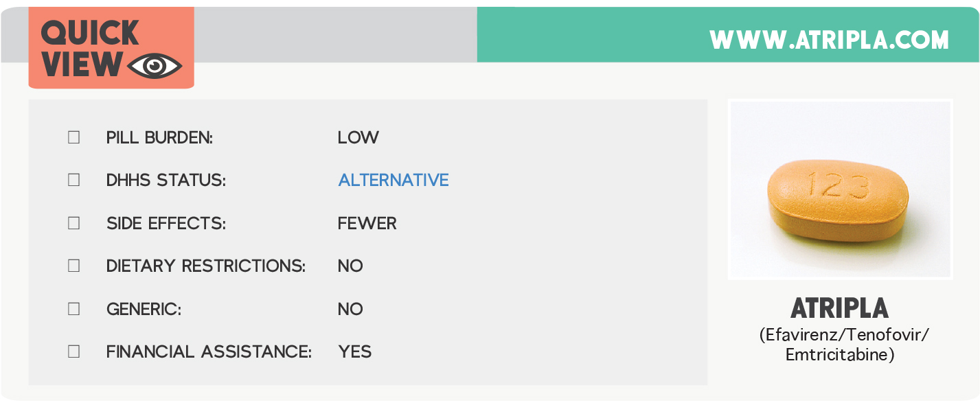Click the ATRIPLA drug name heading
Viewport: 980px width, 405px height.
(x=839, y=309)
